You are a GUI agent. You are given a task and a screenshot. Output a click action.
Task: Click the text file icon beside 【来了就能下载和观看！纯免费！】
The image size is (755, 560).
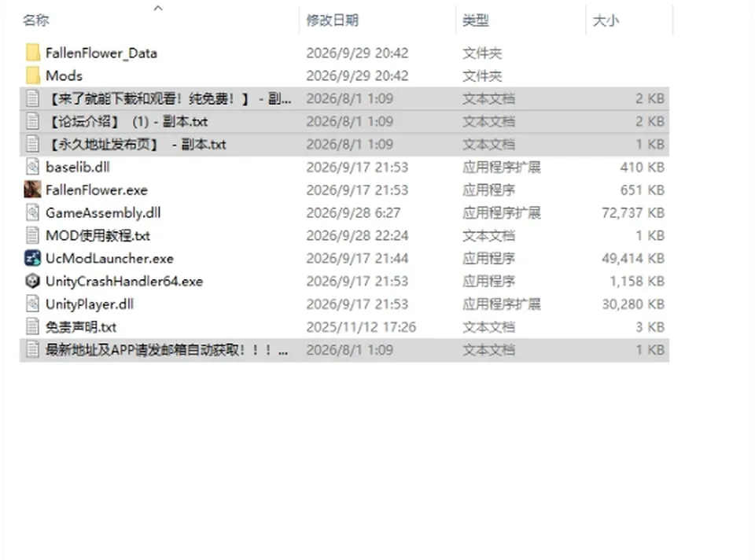click(x=33, y=99)
